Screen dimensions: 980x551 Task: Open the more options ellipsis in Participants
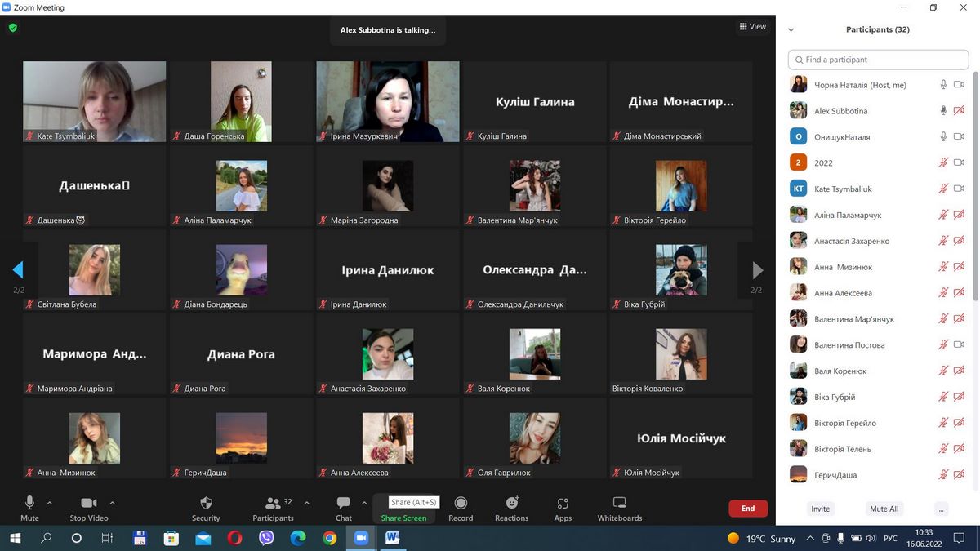[942, 509]
